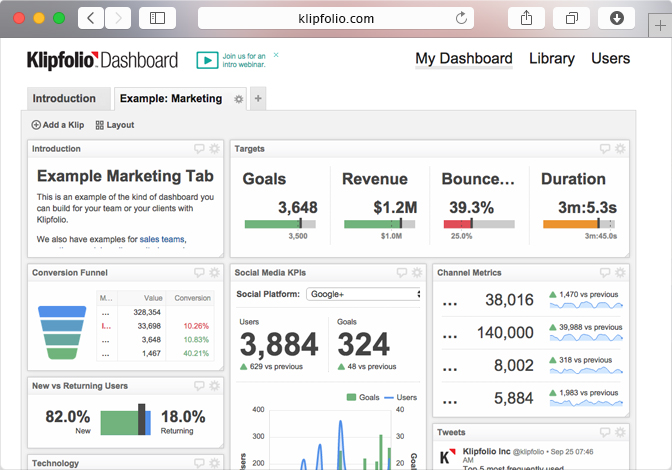Click the conversion funnel chart graphic
Image resolution: width=672 pixels, height=470 pixels.
tap(62, 332)
